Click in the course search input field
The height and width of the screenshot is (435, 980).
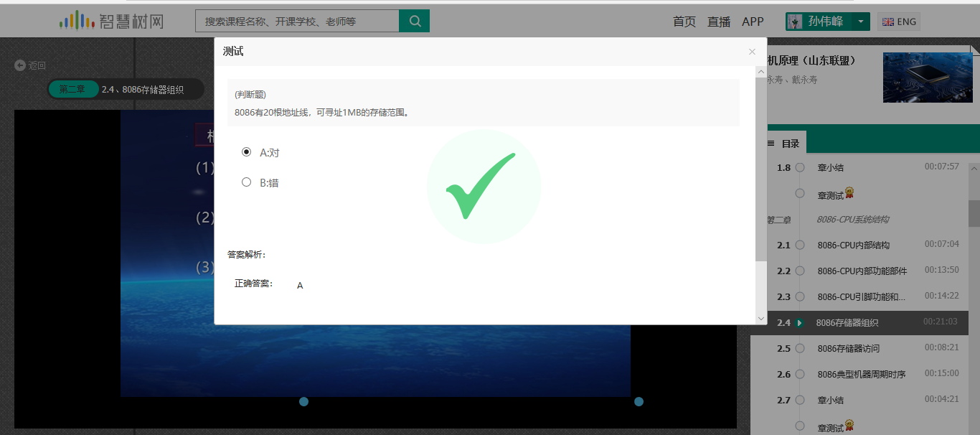296,22
